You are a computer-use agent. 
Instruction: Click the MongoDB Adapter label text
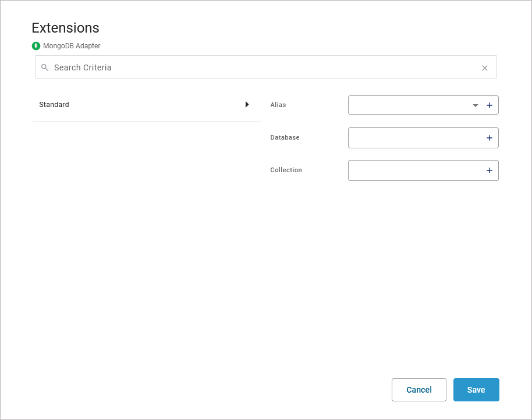[x=72, y=46]
